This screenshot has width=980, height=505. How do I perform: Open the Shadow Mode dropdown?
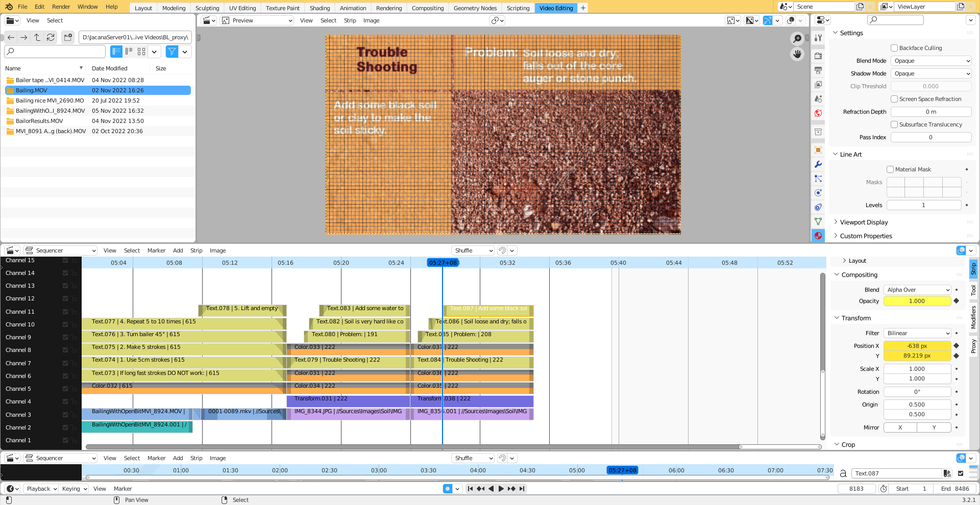[931, 73]
